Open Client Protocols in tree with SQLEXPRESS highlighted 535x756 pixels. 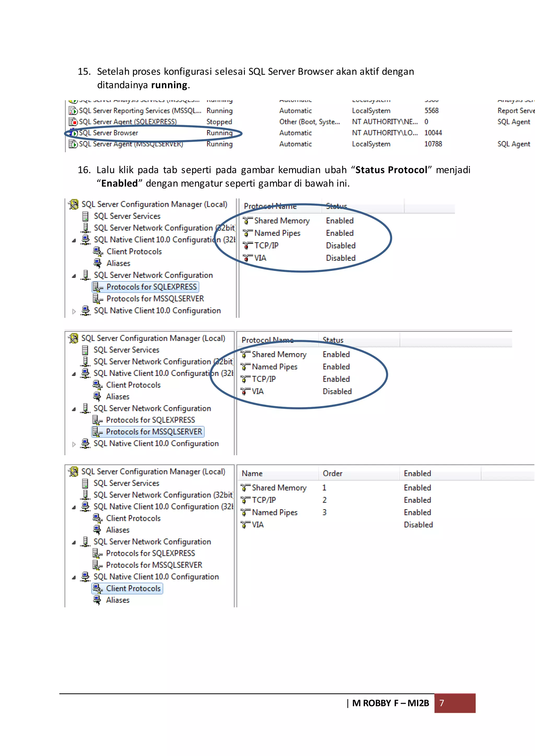[134, 252]
